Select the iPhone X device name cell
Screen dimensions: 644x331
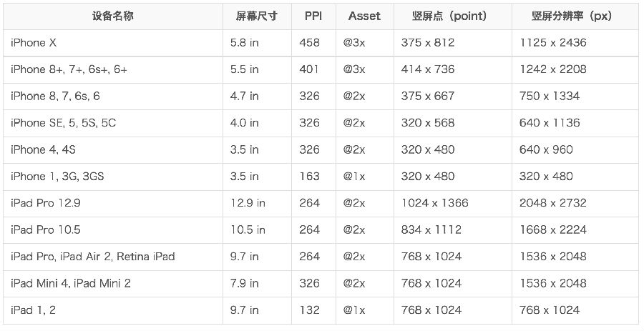[x=113, y=43]
